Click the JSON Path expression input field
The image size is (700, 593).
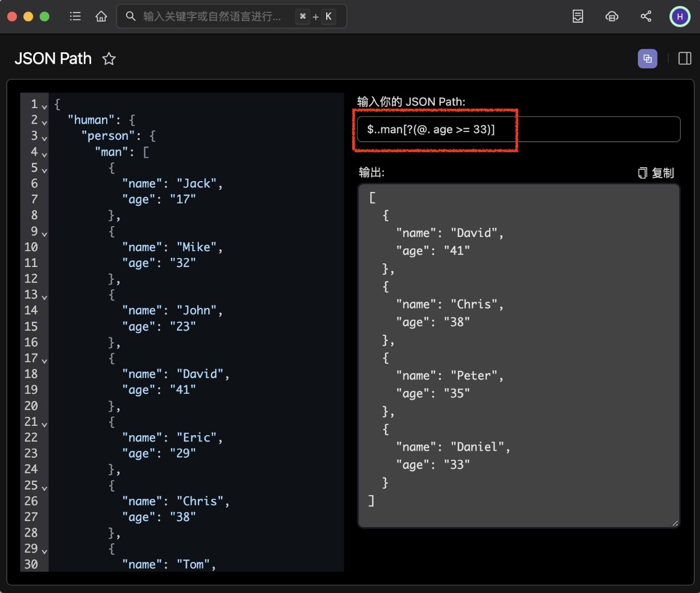point(518,129)
